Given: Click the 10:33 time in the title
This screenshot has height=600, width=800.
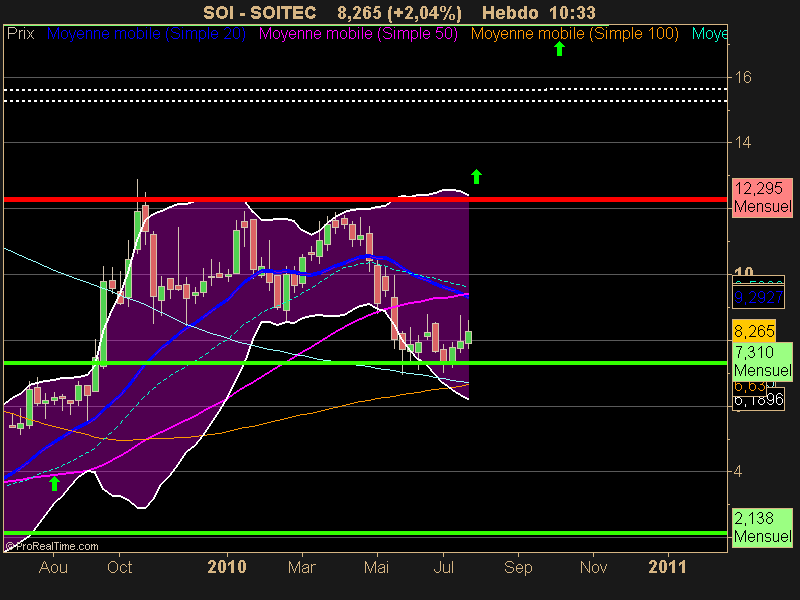Looking at the screenshot, I should tap(572, 12).
